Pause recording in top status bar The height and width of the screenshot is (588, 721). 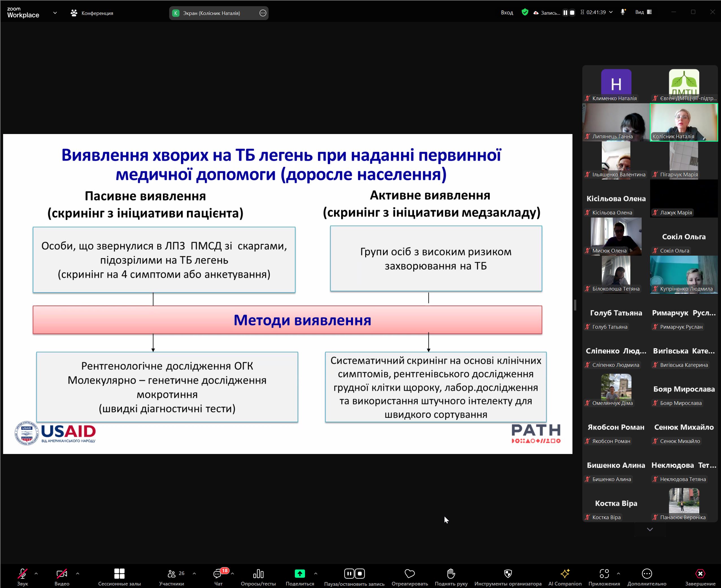pyautogui.click(x=565, y=12)
